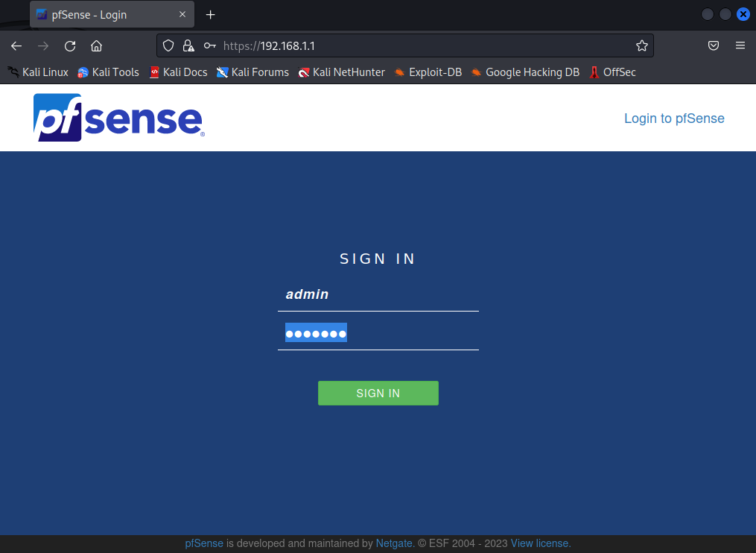Reload the current page

(x=70, y=45)
